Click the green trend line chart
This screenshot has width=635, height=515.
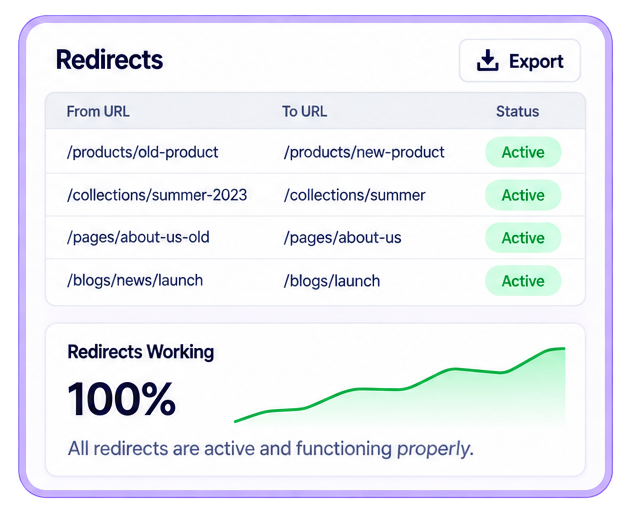point(400,385)
